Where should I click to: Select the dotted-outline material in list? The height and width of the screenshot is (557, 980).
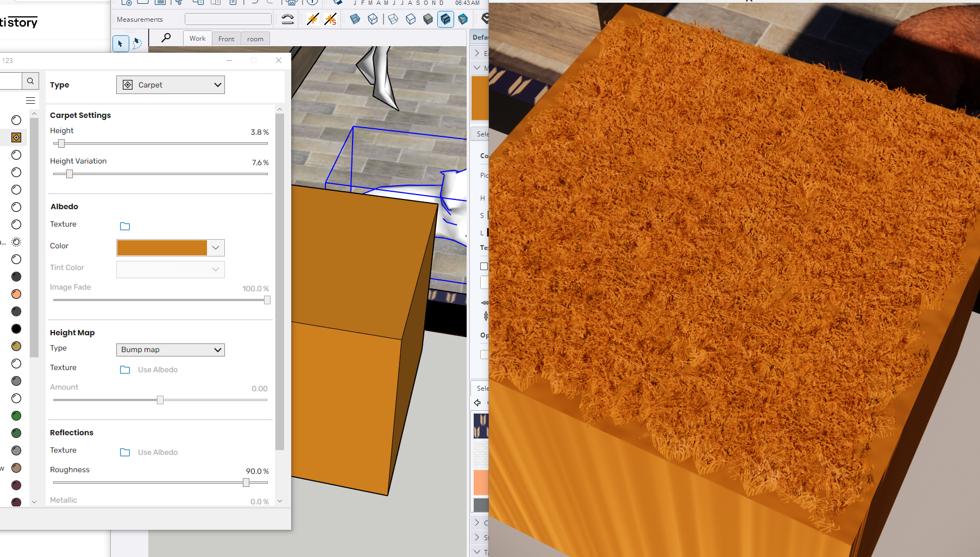pyautogui.click(x=16, y=242)
